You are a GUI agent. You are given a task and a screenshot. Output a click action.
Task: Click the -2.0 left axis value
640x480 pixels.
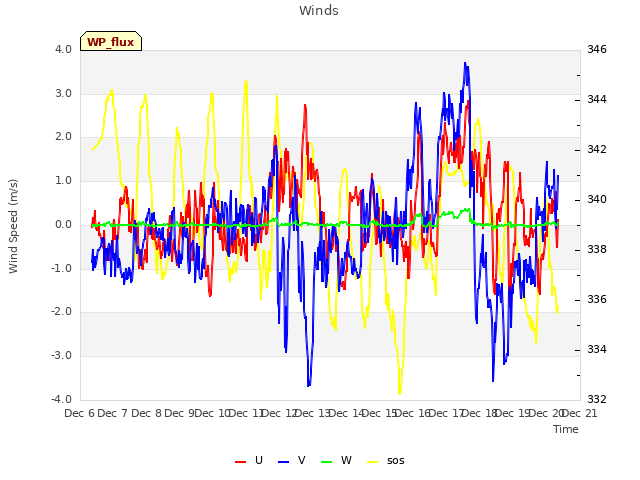pos(61,311)
